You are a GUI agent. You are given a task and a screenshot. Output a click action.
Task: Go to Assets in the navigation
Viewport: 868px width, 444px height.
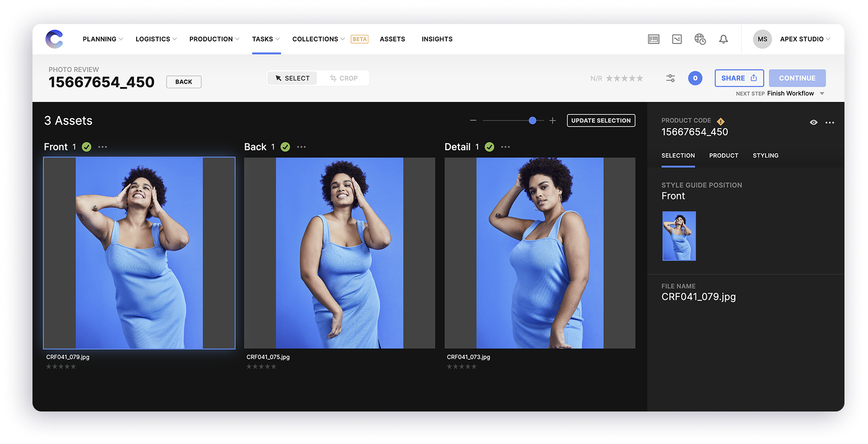[x=393, y=39]
